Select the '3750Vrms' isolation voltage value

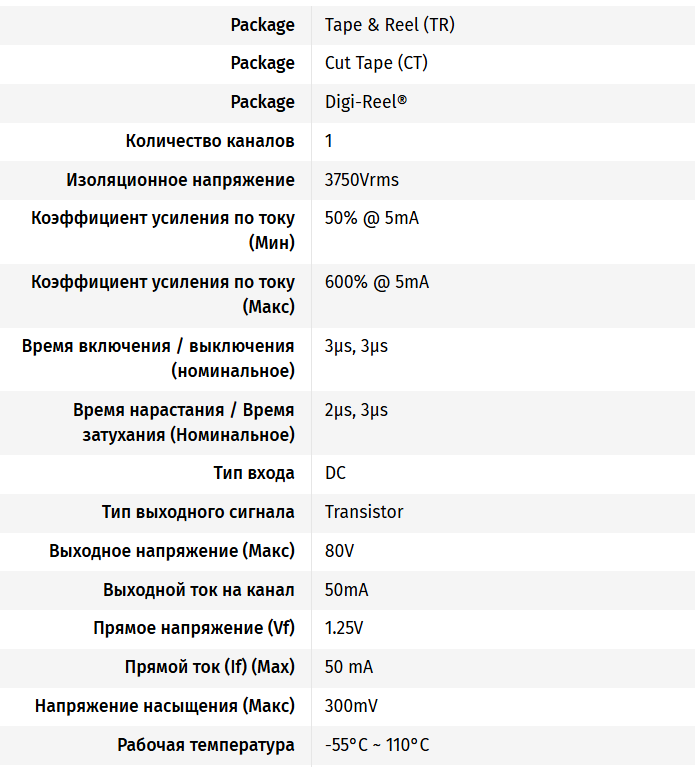point(361,180)
